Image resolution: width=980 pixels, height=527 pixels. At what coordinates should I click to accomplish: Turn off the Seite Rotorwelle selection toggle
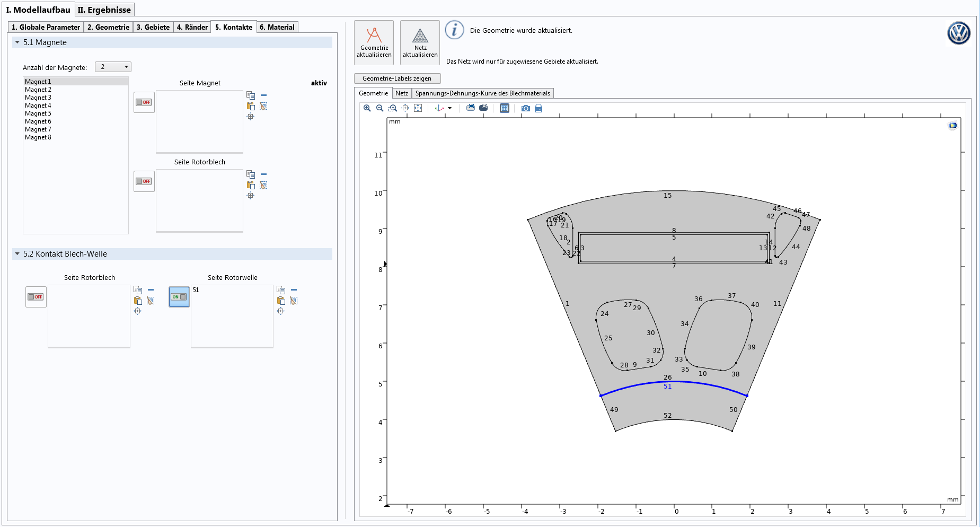(x=179, y=297)
